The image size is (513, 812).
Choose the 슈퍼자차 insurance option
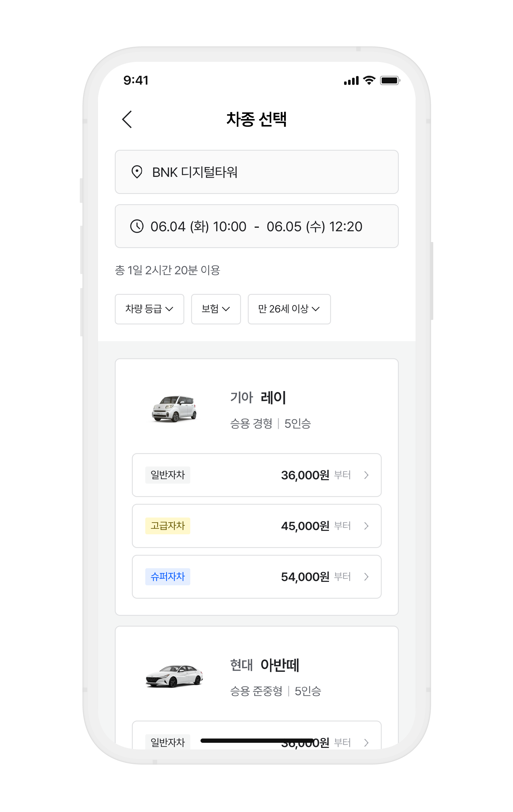(257, 577)
